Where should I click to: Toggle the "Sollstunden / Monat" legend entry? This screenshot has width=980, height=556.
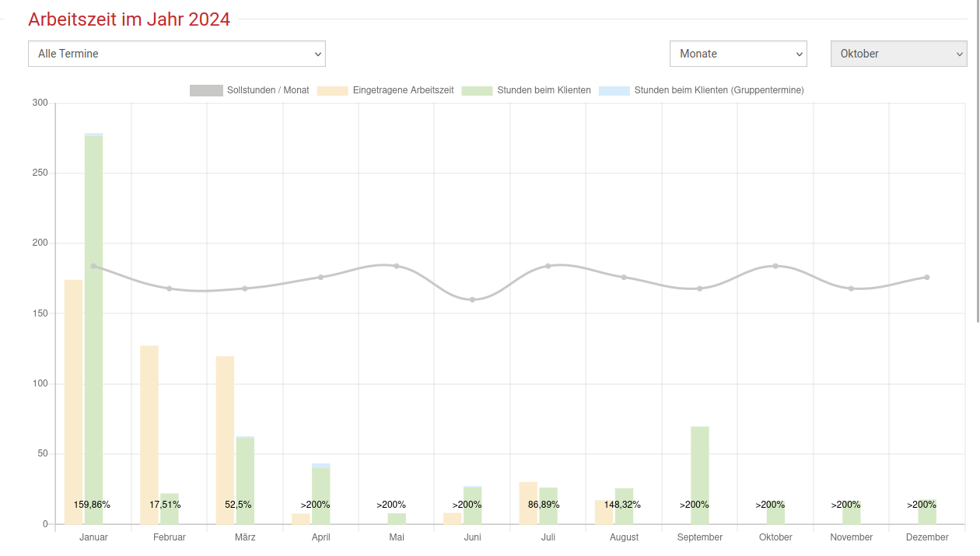click(250, 90)
